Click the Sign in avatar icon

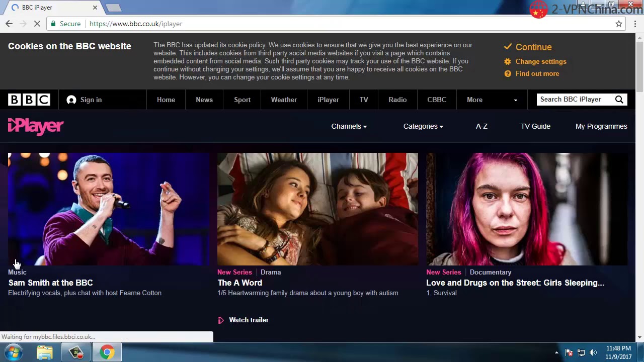(x=71, y=100)
